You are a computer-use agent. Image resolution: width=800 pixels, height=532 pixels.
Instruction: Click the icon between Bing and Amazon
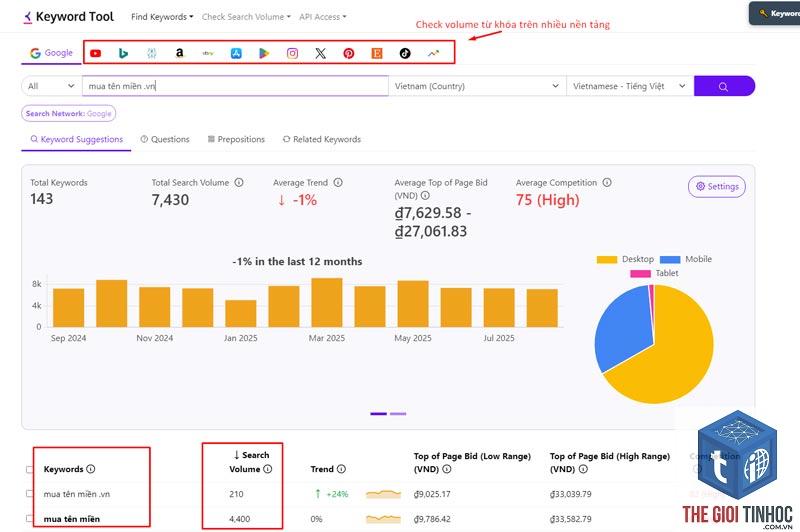[152, 53]
